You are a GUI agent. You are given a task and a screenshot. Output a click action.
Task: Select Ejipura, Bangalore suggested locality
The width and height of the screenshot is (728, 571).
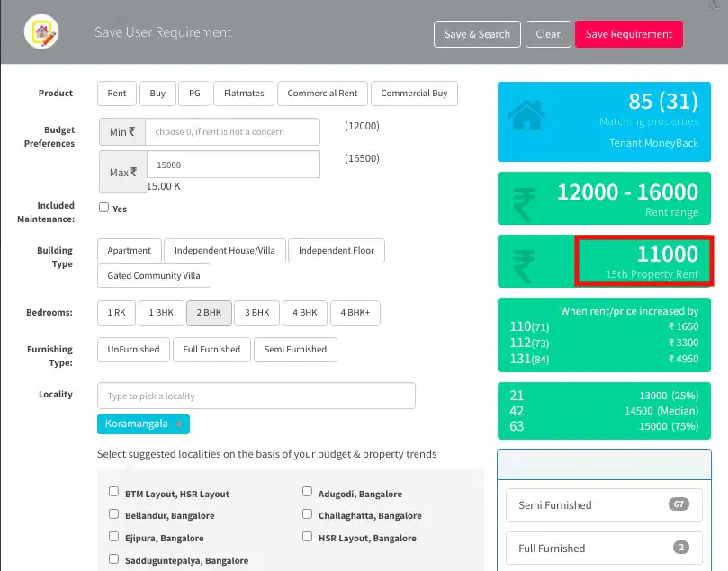click(113, 536)
